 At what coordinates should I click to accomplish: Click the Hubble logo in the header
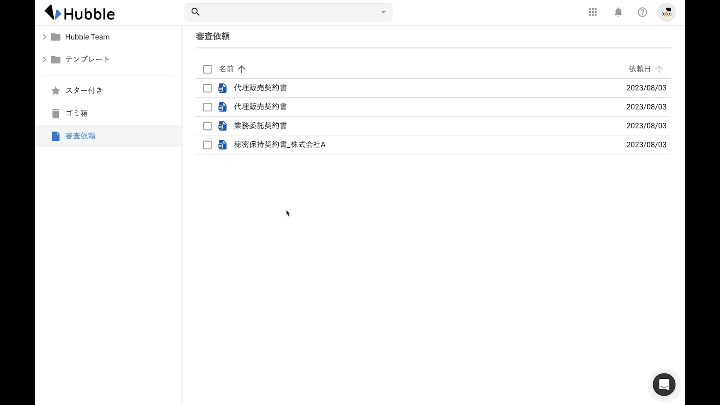pyautogui.click(x=80, y=13)
